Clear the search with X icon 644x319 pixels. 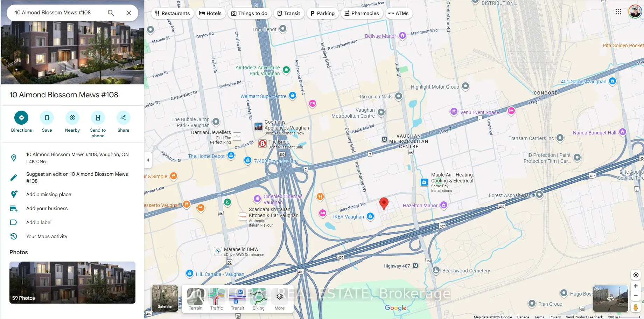(x=129, y=13)
